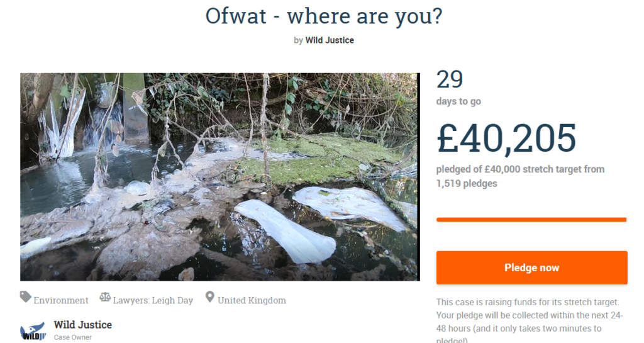Open Wild Justice case owner profile name
Screen dimensions: 644x343
coord(83,325)
